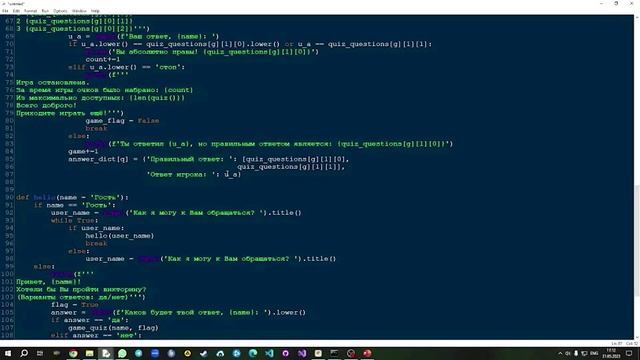
Task: Show hidden system tray icons
Action: (560, 353)
